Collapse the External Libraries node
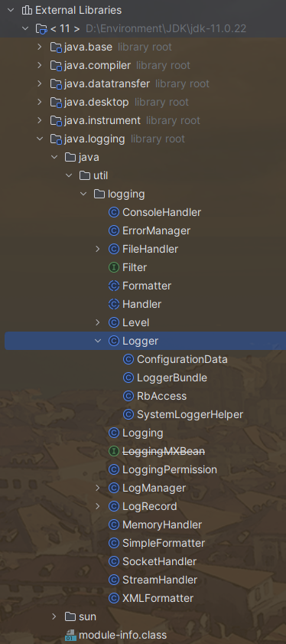Screen dimensions: 286x644 click(10, 10)
